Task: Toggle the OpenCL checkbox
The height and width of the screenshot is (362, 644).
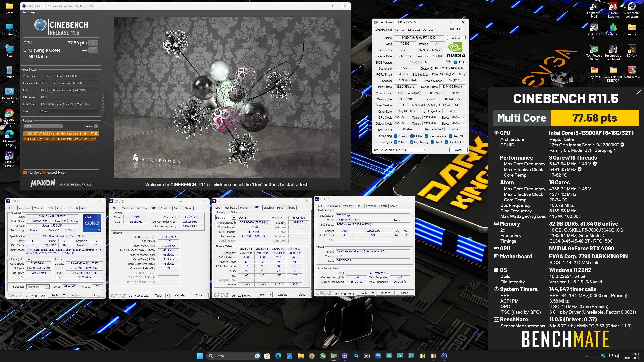Action: click(x=396, y=136)
